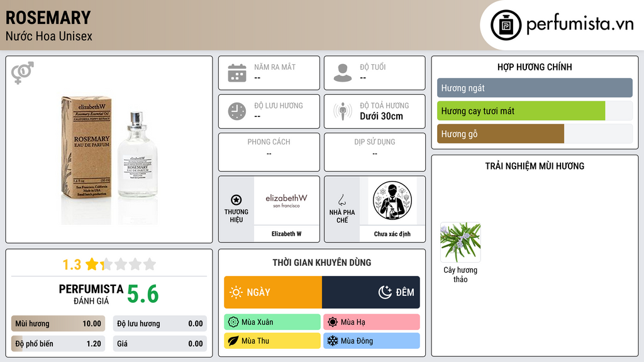Click the person icon beside Độ tuổi
This screenshot has width=644, height=362.
click(343, 73)
